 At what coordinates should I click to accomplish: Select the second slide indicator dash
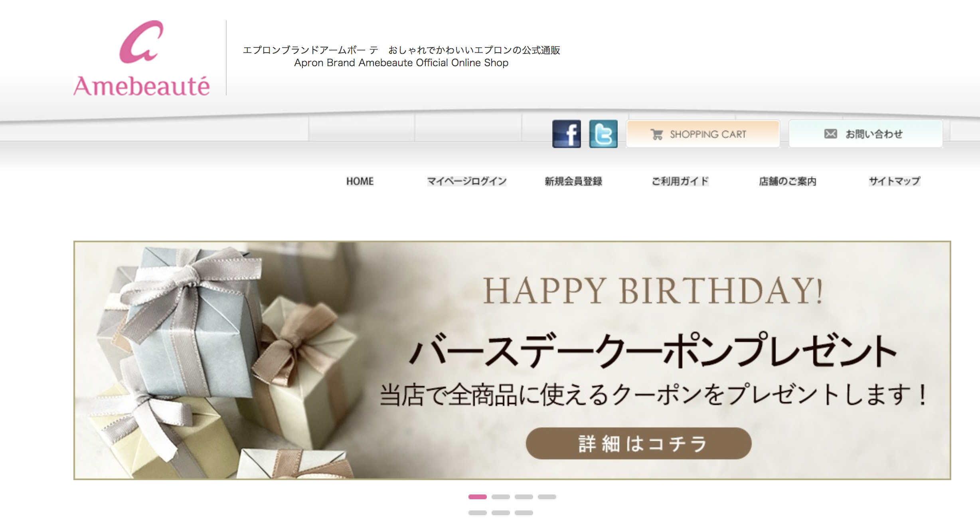(501, 497)
